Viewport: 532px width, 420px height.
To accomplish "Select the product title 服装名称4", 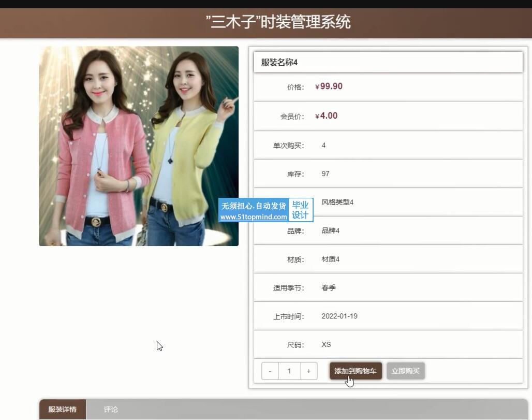I will [x=279, y=63].
